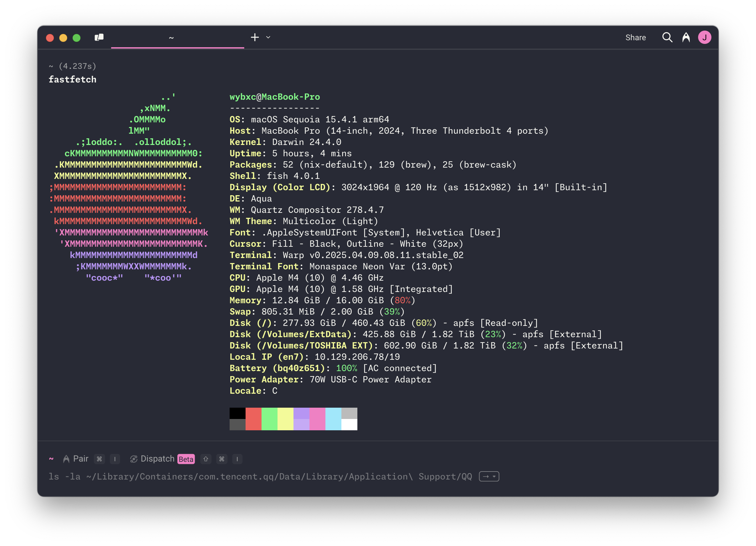This screenshot has height=546, width=756.
Task: Click the green color swatch
Action: coord(269,419)
